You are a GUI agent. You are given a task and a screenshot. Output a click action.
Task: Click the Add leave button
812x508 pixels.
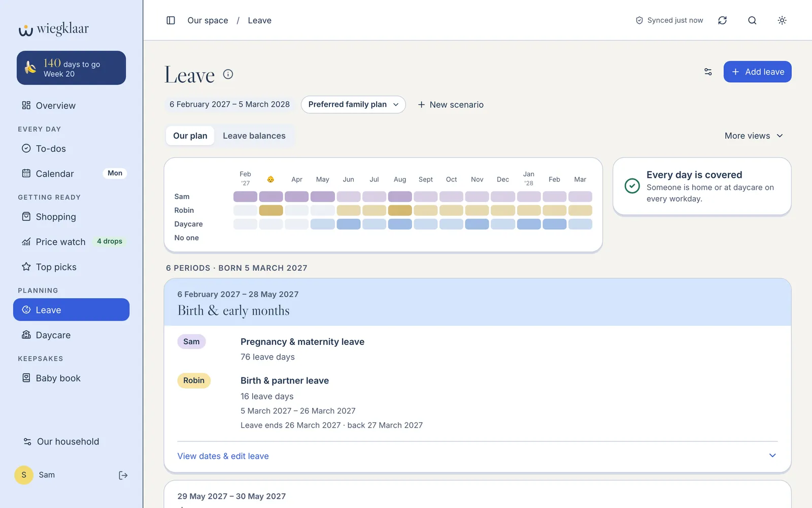[757, 72]
